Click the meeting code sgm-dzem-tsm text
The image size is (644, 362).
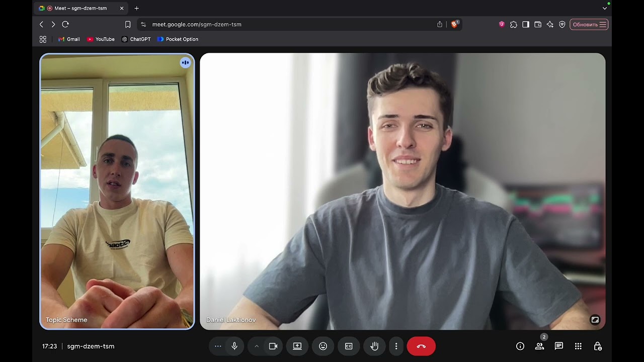tap(91, 346)
